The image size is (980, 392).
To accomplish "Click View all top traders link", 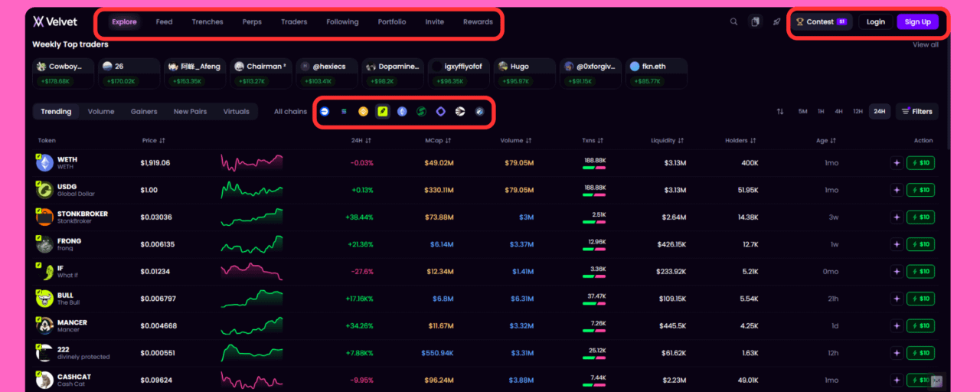I will 926,44.
